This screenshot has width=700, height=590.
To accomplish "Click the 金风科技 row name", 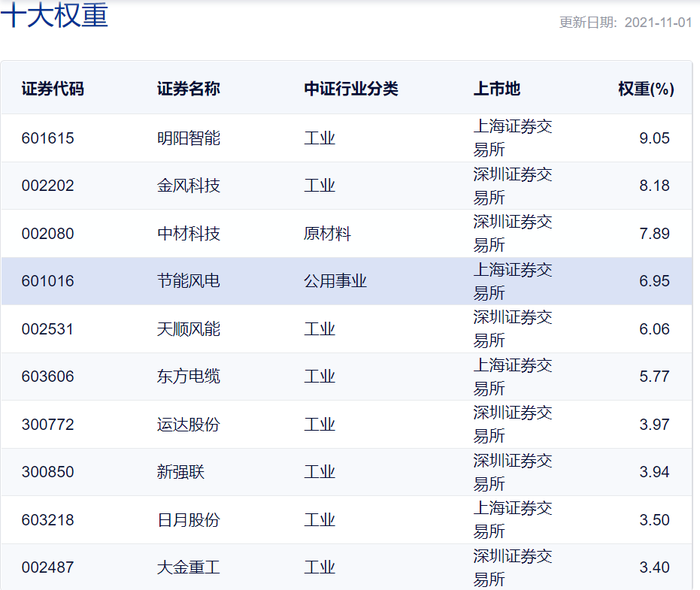I will [x=188, y=186].
